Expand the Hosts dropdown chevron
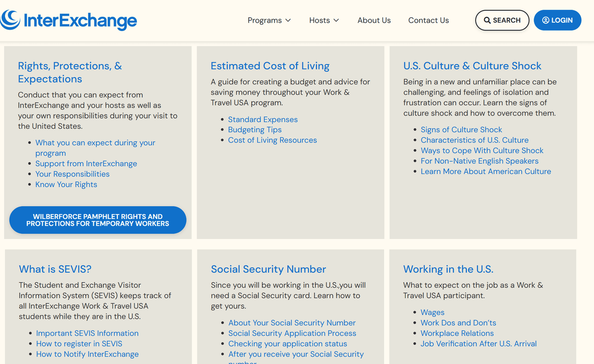Image resolution: width=594 pixels, height=364 pixels. (336, 20)
